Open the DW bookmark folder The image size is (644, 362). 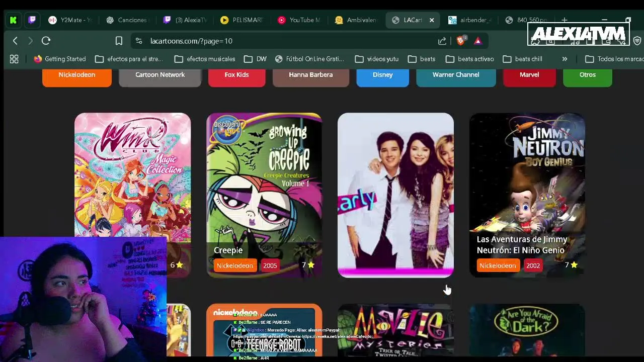pyautogui.click(x=255, y=59)
